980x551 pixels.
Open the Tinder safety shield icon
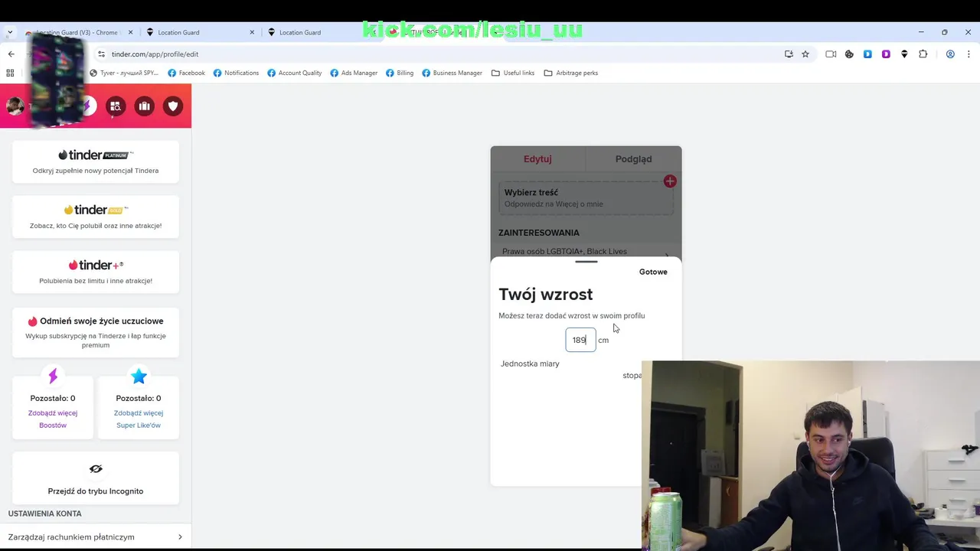click(x=173, y=106)
